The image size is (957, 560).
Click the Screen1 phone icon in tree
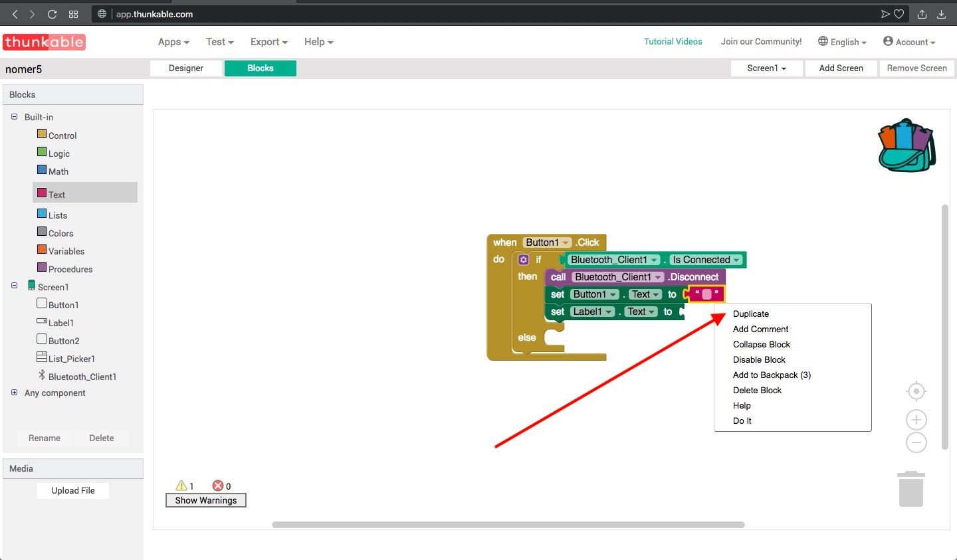click(31, 285)
